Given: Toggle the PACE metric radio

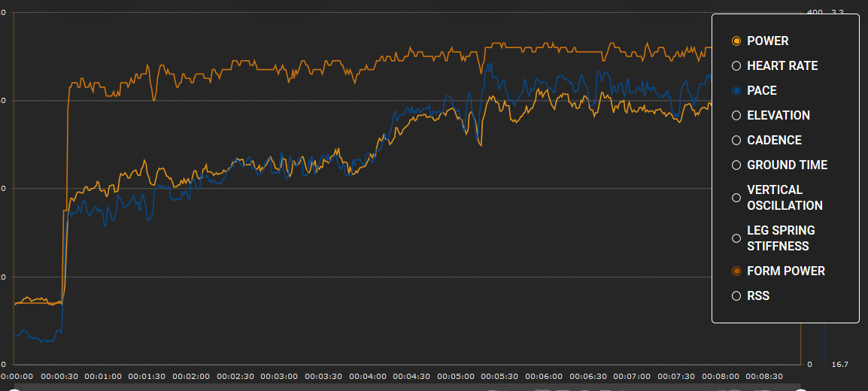Looking at the screenshot, I should 736,91.
